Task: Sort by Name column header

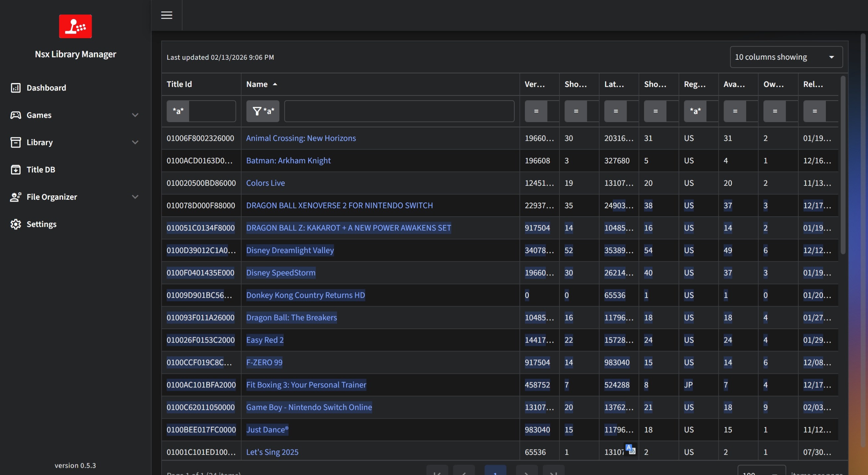Action: click(257, 84)
